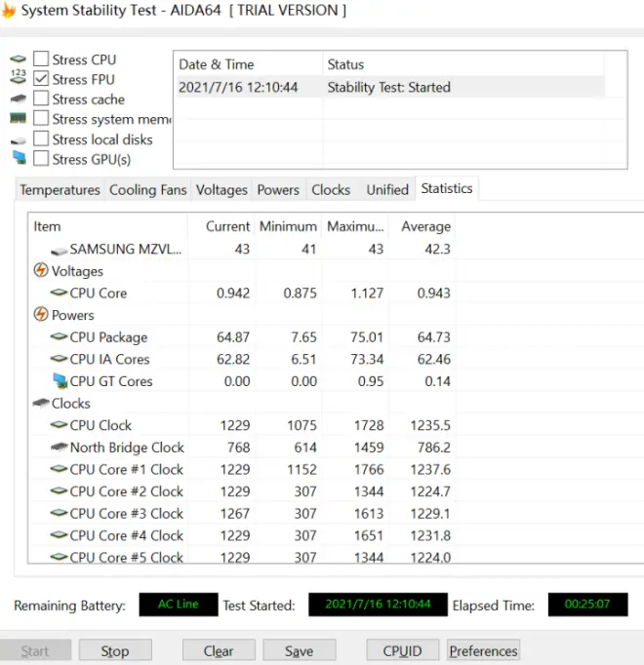Enable the Stress GPU(s) checkbox
Image resolution: width=644 pixels, height=665 pixels.
pyautogui.click(x=41, y=159)
